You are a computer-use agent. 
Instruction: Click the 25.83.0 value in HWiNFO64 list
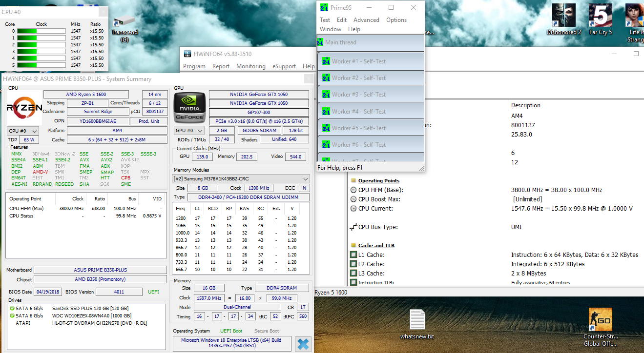point(521,135)
